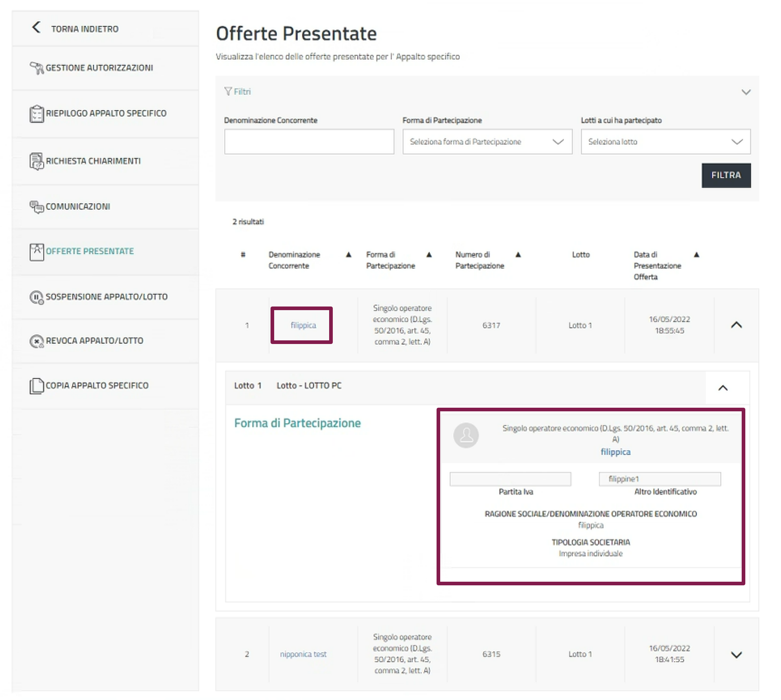781x700 pixels.
Task: Click the Gestione Autorizzazioni keys icon
Action: pos(37,68)
